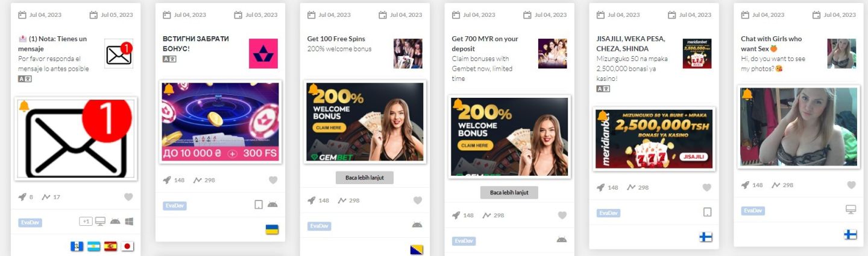Select the Ukraine flag on second card
Viewport: 868px width, 256px height.
[272, 229]
